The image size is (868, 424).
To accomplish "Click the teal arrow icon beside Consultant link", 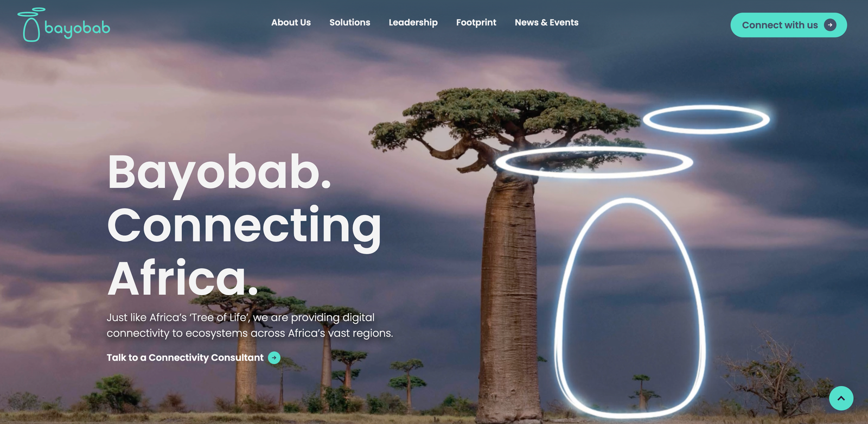I will [x=275, y=358].
